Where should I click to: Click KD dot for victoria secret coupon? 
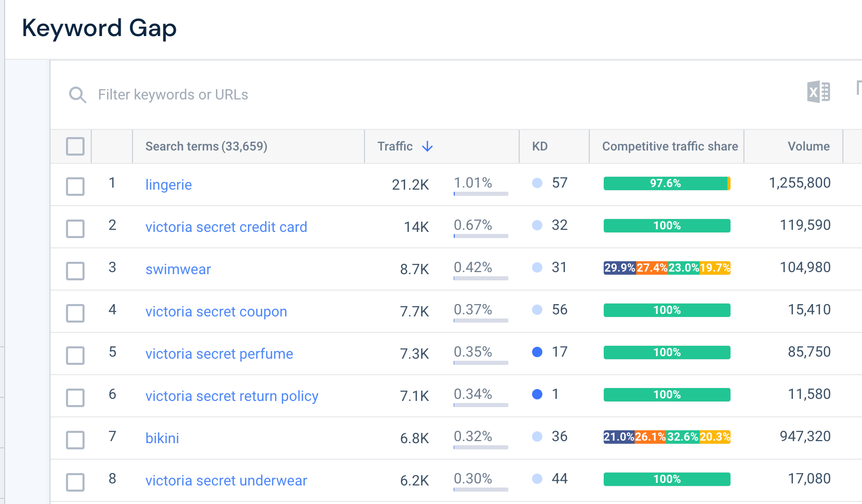537,310
